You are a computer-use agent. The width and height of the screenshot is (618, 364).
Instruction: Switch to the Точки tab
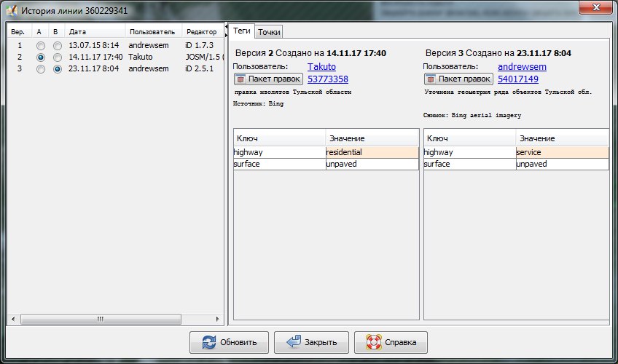[269, 31]
